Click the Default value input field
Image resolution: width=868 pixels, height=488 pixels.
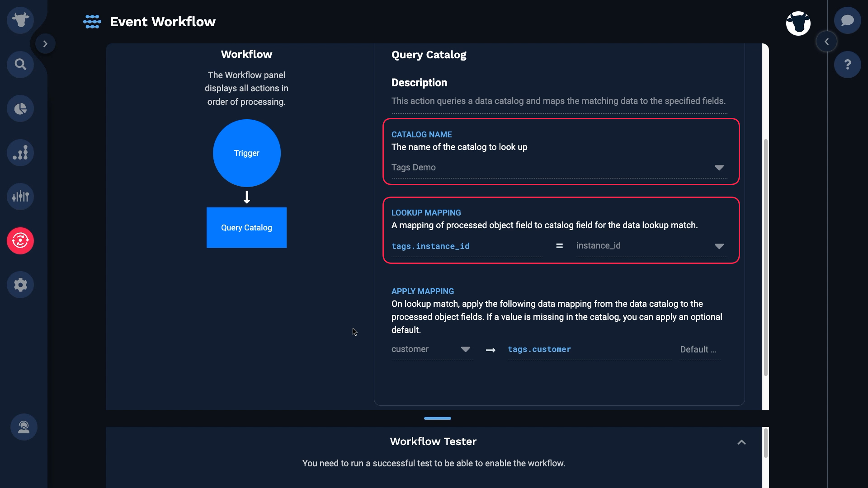(700, 350)
